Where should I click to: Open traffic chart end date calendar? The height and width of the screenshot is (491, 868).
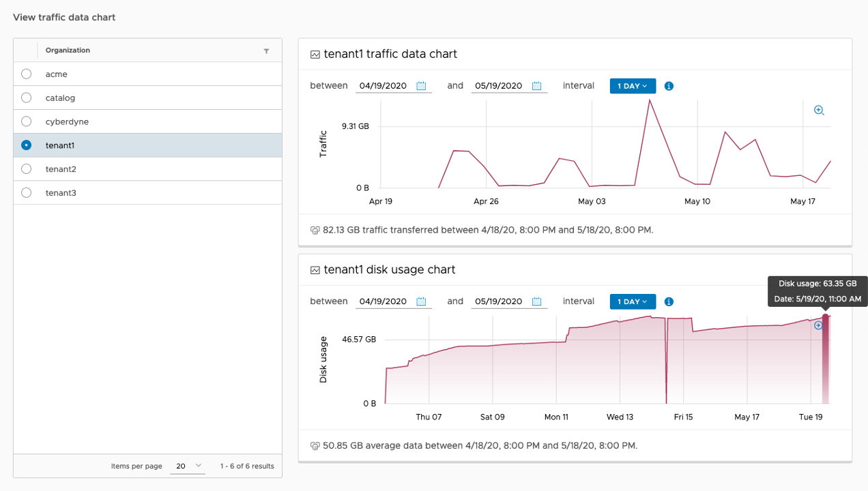point(536,86)
